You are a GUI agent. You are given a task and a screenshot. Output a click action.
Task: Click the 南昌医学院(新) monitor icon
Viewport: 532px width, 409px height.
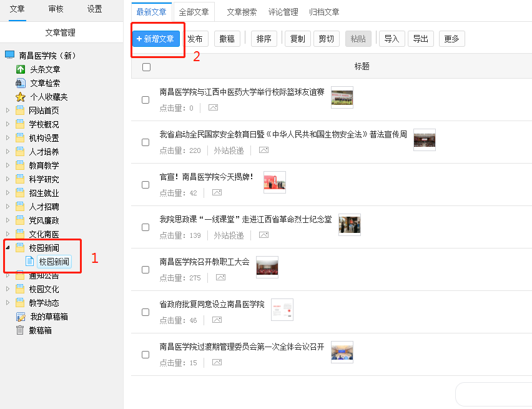point(9,55)
